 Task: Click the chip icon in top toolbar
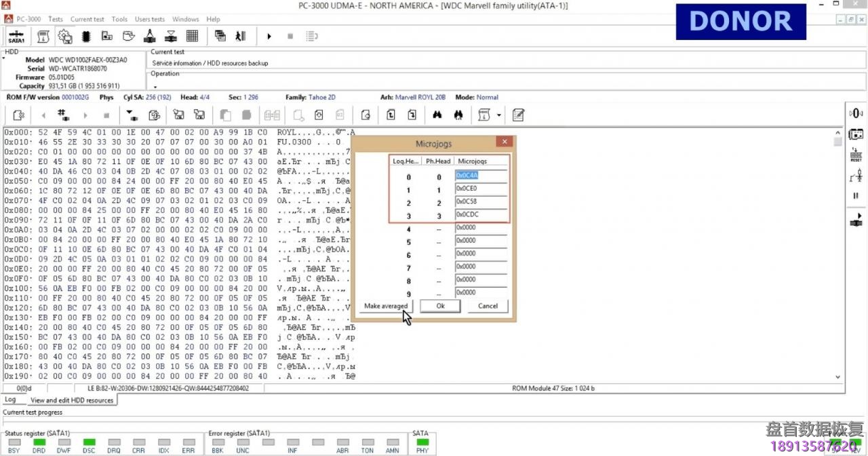(87, 36)
